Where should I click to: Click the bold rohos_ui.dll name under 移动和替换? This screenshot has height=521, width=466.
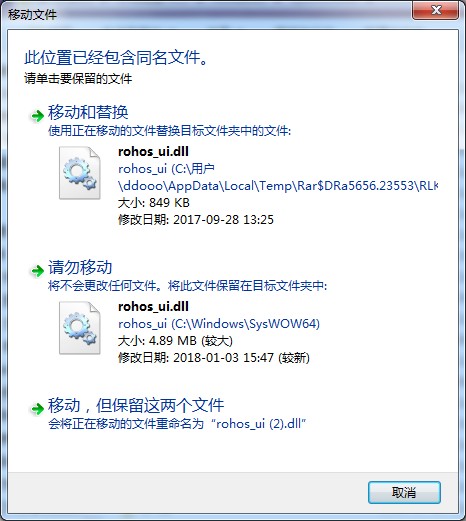coord(153,152)
